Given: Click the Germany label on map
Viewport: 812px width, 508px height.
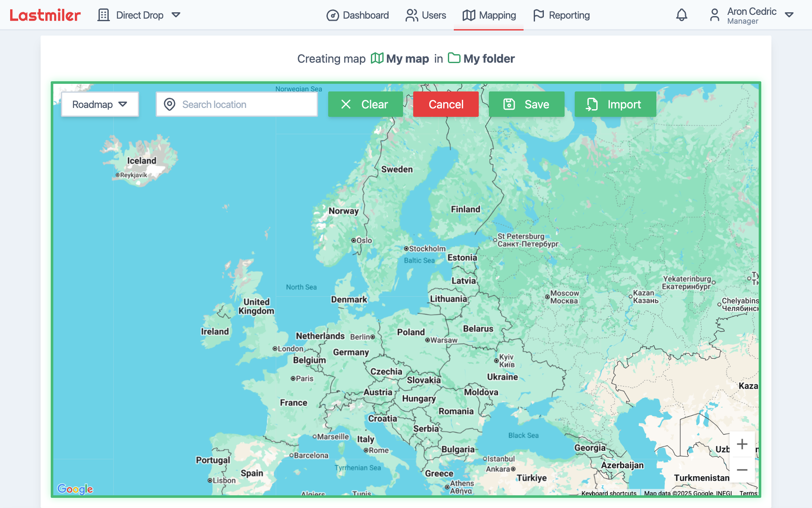Looking at the screenshot, I should click(351, 352).
